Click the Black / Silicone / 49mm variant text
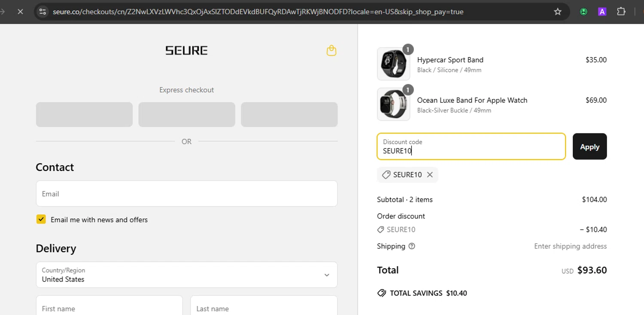644x315 pixels. 449,70
